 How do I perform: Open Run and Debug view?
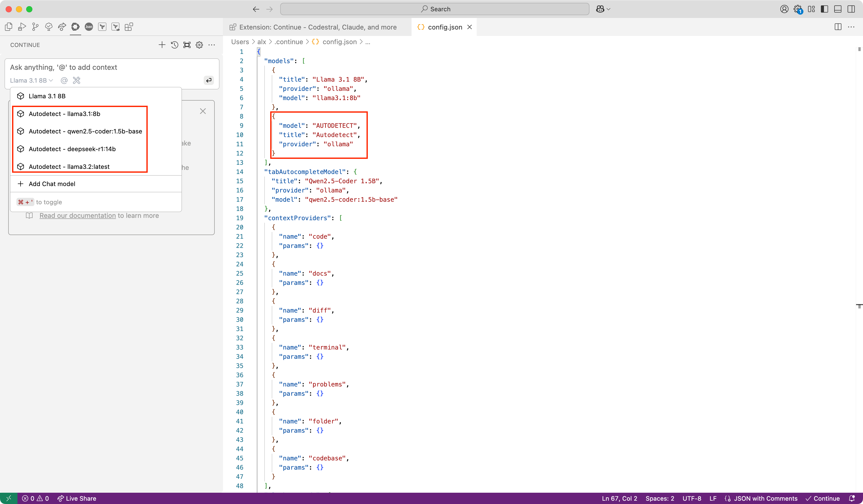tap(22, 27)
